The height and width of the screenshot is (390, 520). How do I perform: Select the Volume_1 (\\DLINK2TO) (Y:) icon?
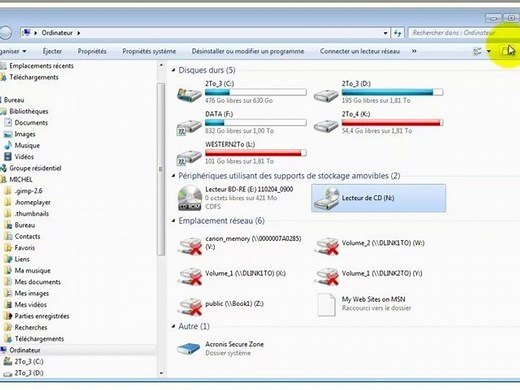(327, 277)
